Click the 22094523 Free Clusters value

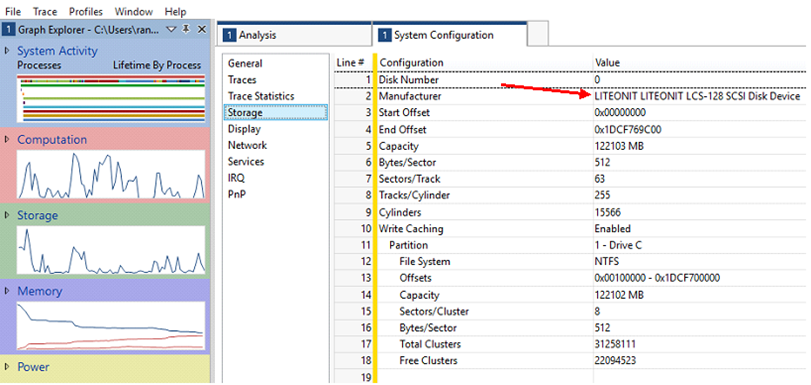pyautogui.click(x=615, y=361)
